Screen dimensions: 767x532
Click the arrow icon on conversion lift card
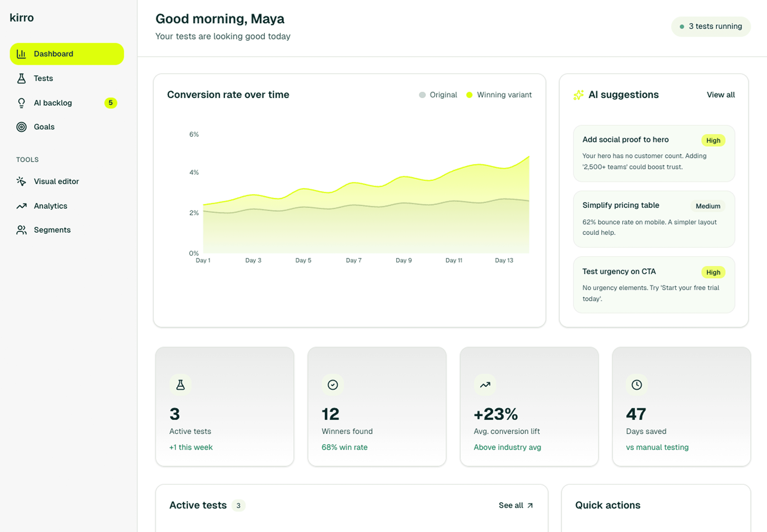pyautogui.click(x=484, y=384)
